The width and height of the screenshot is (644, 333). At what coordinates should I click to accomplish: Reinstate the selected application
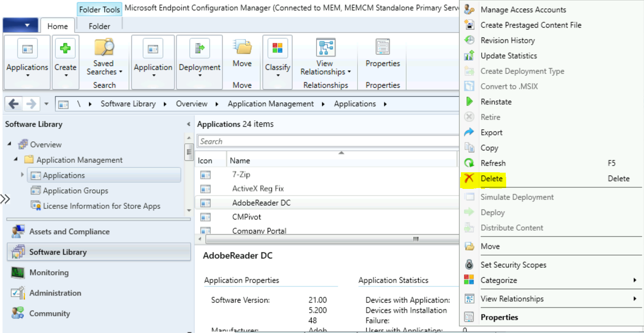point(495,101)
